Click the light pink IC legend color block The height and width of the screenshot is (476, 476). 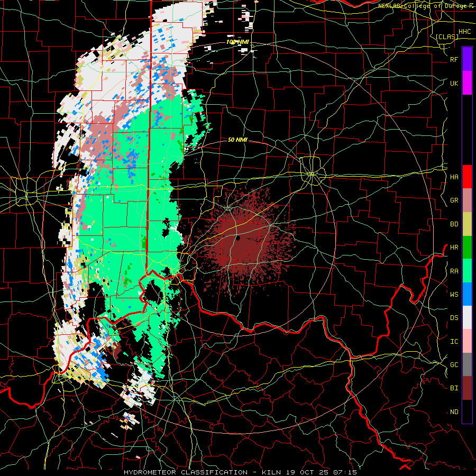coord(467,341)
